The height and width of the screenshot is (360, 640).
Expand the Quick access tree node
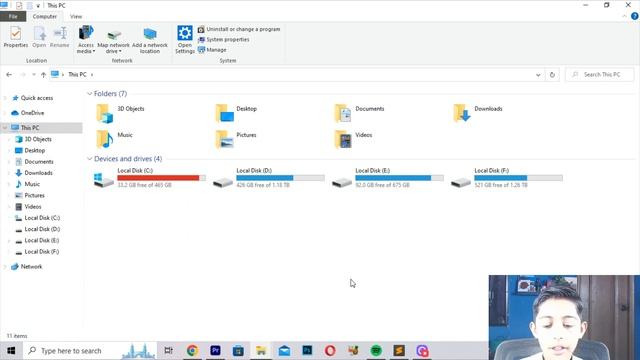(5, 98)
